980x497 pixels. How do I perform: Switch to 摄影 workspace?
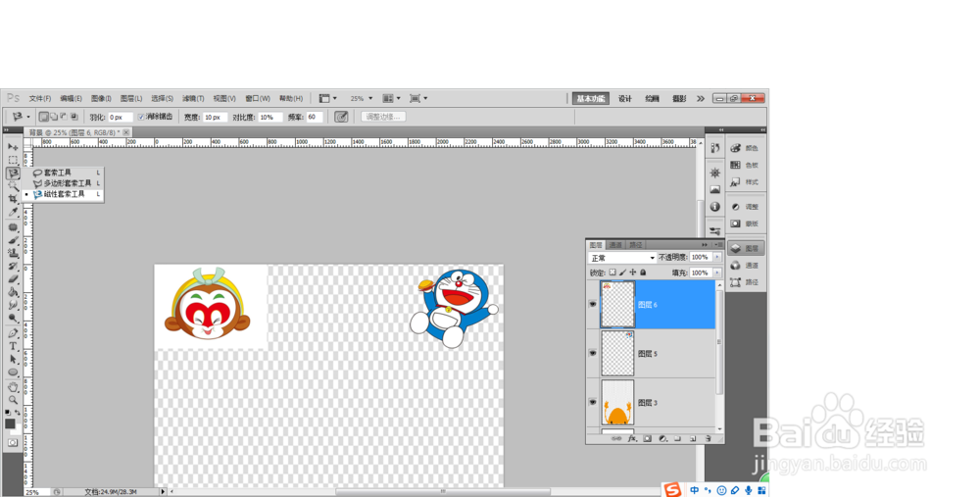[679, 99]
